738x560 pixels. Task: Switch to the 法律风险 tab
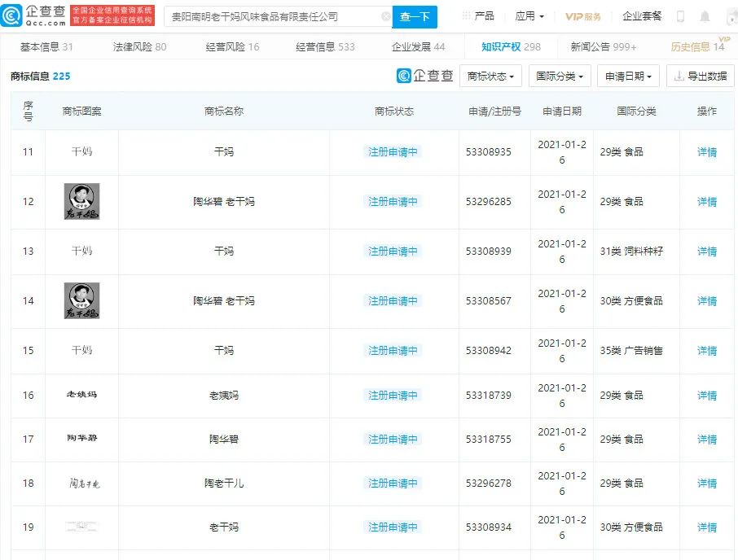(140, 46)
